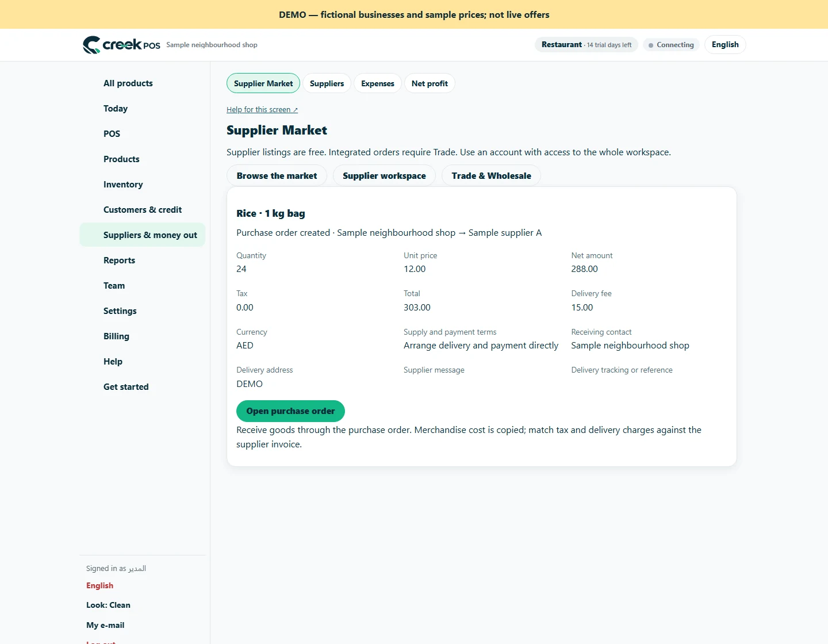Open Supplier workspace
The height and width of the screenshot is (644, 828).
point(384,176)
